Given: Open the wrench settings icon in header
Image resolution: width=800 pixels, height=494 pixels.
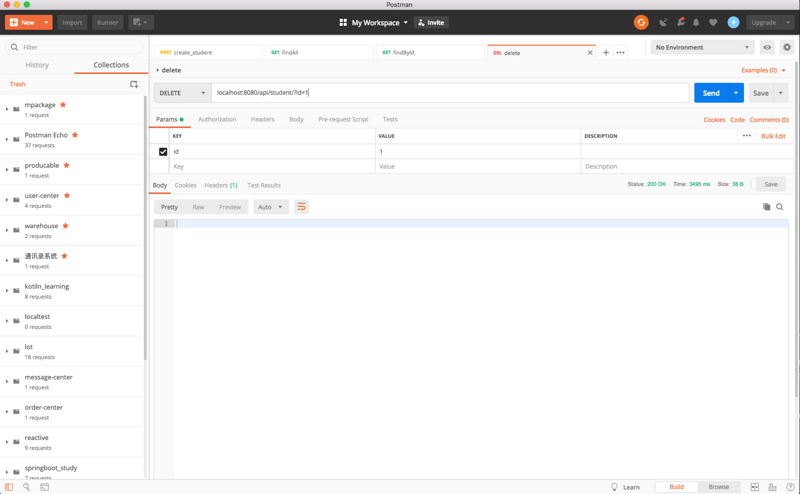Looking at the screenshot, I should (680, 22).
